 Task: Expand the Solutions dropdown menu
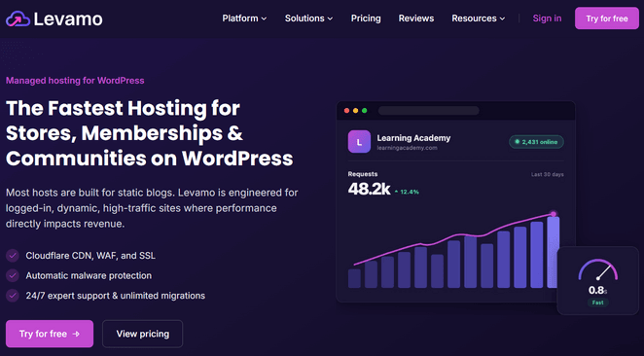[308, 18]
